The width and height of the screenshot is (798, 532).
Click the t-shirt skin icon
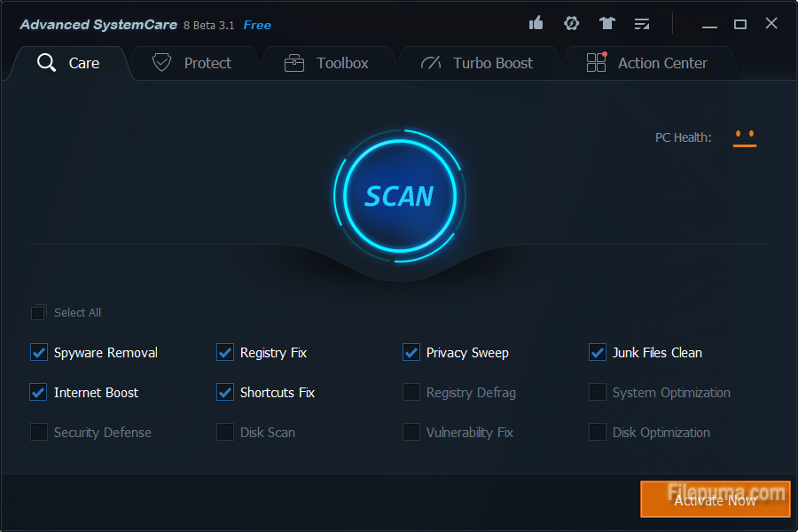tap(606, 24)
